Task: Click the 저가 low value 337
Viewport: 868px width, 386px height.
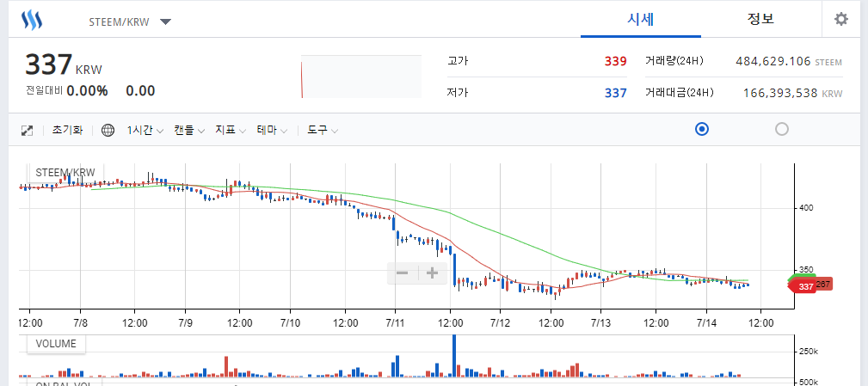Action: [x=616, y=93]
